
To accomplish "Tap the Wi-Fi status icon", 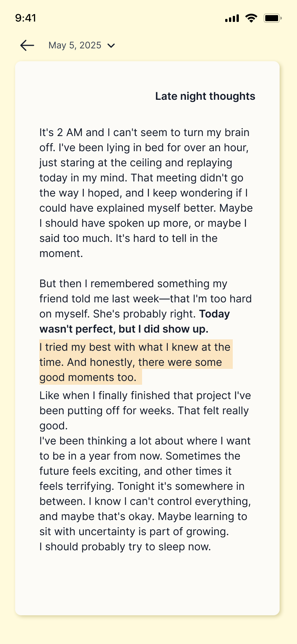I will click(x=251, y=18).
